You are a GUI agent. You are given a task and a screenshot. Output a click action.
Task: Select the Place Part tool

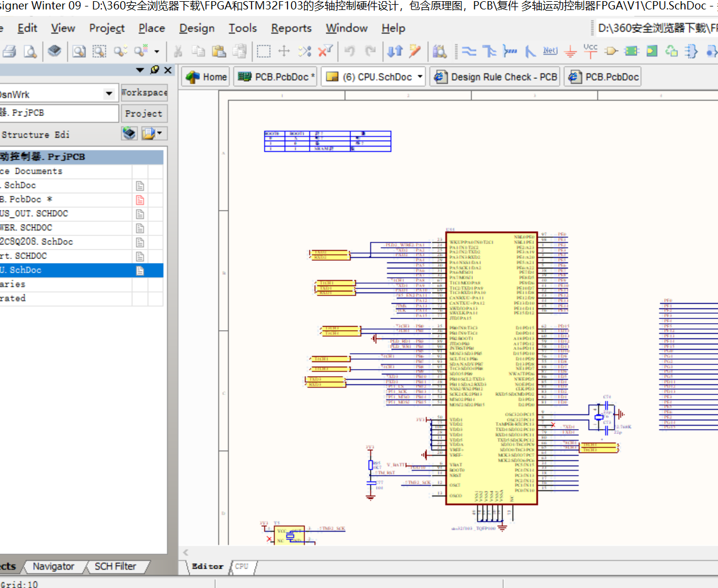[x=611, y=52]
